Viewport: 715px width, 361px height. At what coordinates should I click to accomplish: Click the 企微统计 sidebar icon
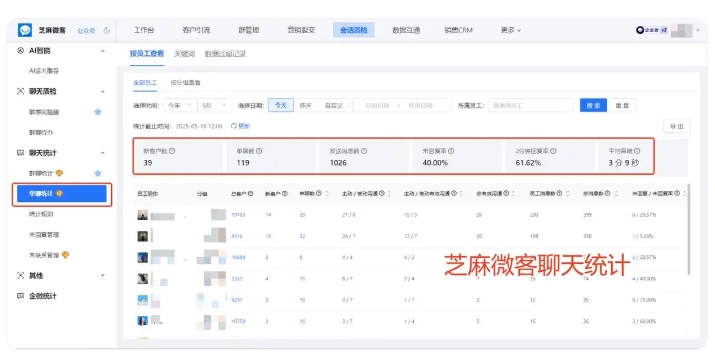(x=21, y=296)
